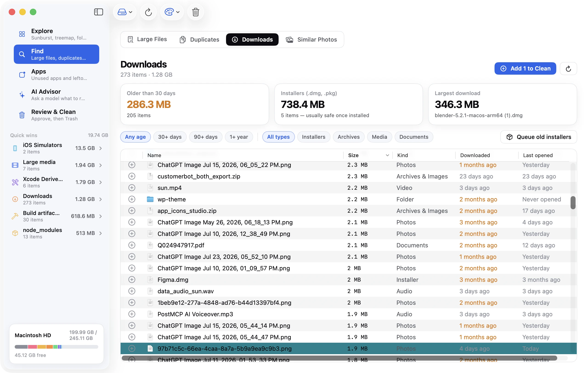The image size is (588, 373).
Task: Add PostMCP AI Voiceover.mp3 to clean
Action: point(132,314)
